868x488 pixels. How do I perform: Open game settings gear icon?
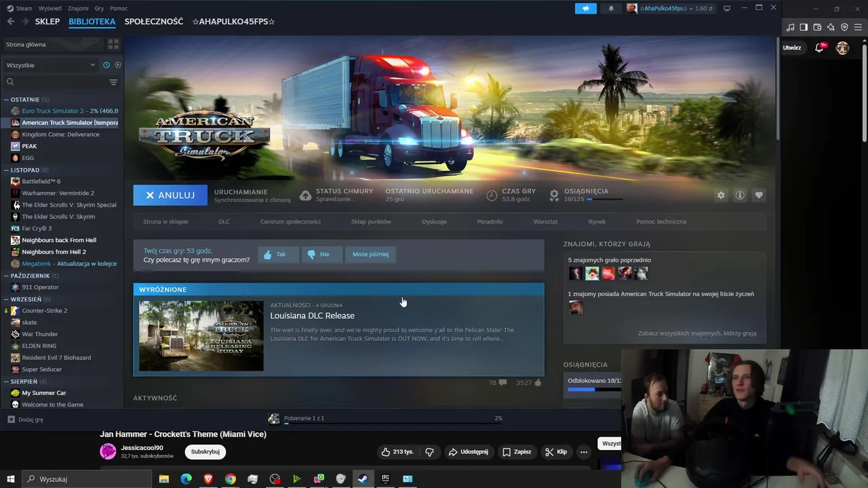tap(721, 195)
